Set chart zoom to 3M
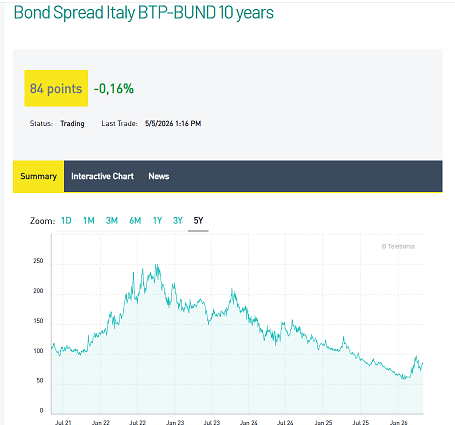The width and height of the screenshot is (455, 425). 112,221
